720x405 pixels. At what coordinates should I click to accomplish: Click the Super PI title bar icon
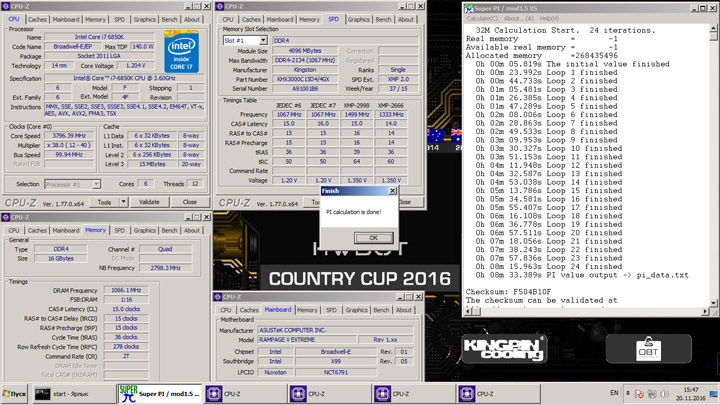tap(468, 8)
